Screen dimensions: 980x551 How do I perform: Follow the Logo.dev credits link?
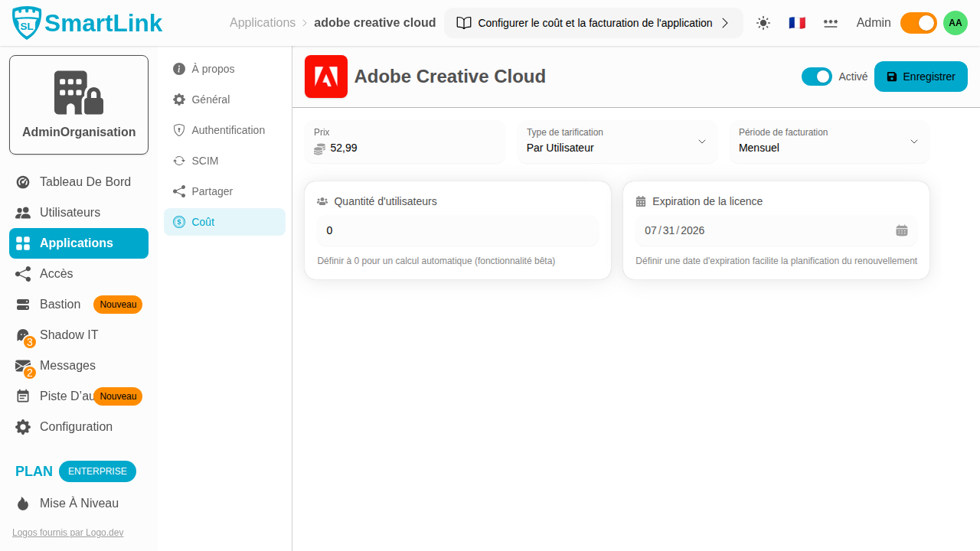pyautogui.click(x=67, y=533)
